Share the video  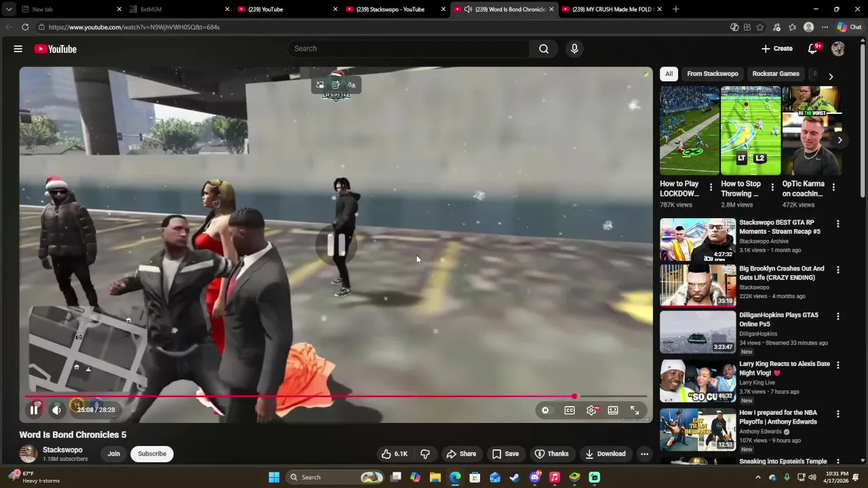point(461,454)
